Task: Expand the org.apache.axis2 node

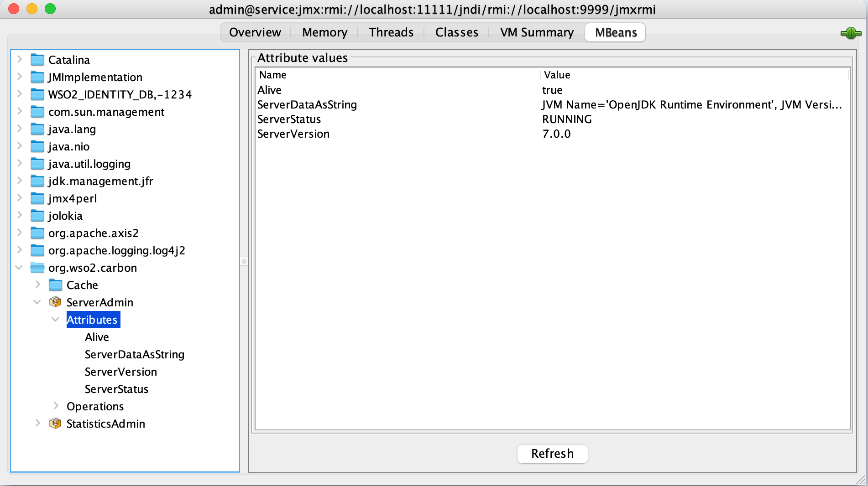Action: click(x=20, y=233)
